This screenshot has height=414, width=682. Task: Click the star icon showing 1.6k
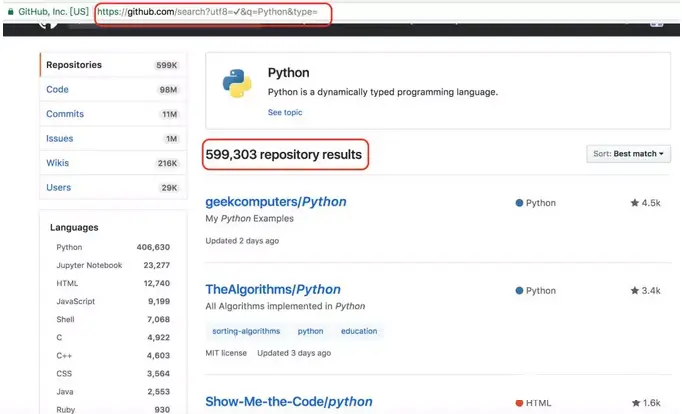pyautogui.click(x=636, y=403)
